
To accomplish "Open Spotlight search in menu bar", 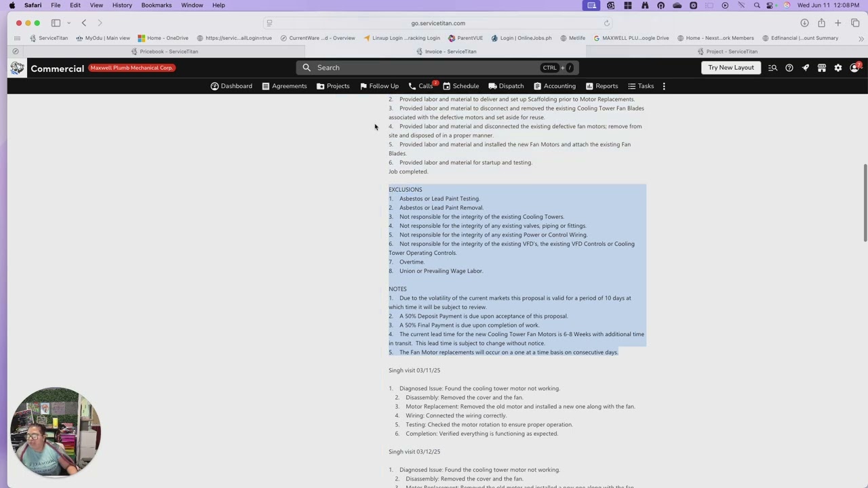I will (757, 5).
